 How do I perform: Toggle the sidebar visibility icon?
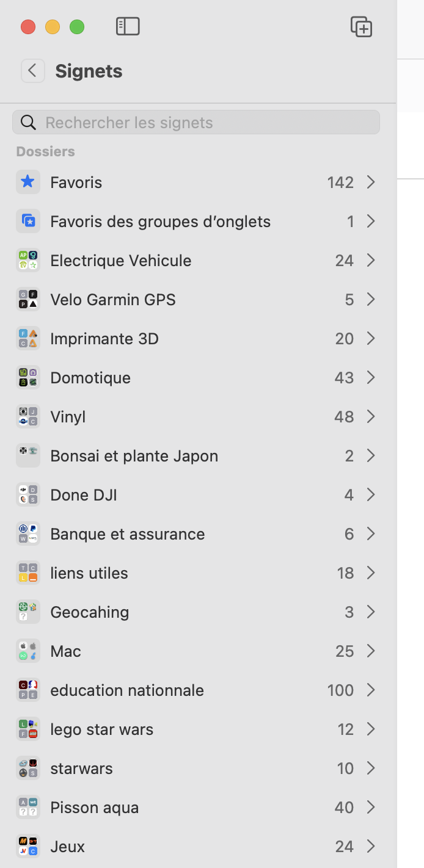[128, 26]
